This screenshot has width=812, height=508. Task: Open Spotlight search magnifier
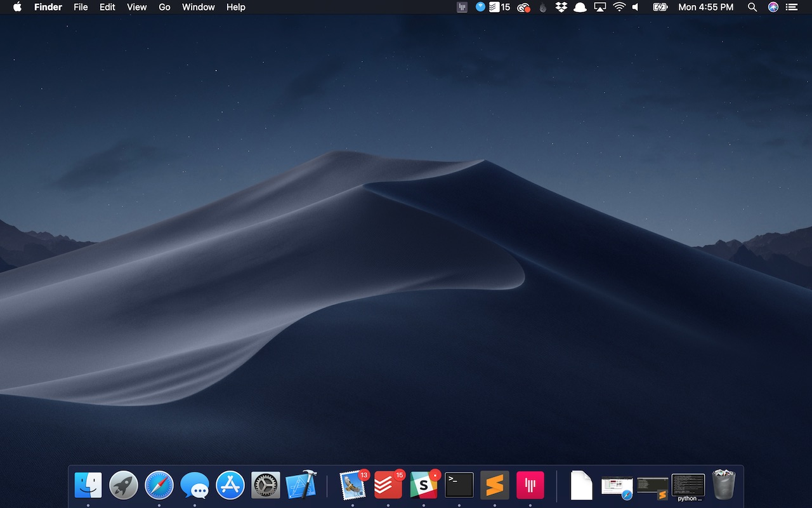752,7
